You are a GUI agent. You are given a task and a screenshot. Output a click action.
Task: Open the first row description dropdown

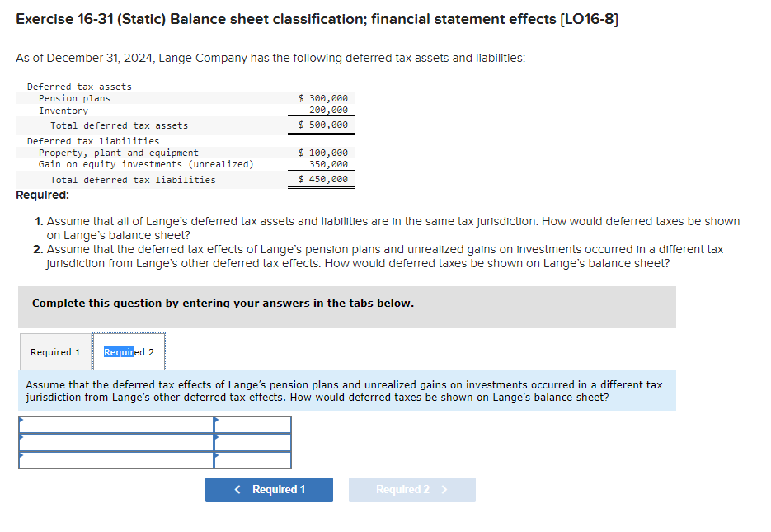115,424
